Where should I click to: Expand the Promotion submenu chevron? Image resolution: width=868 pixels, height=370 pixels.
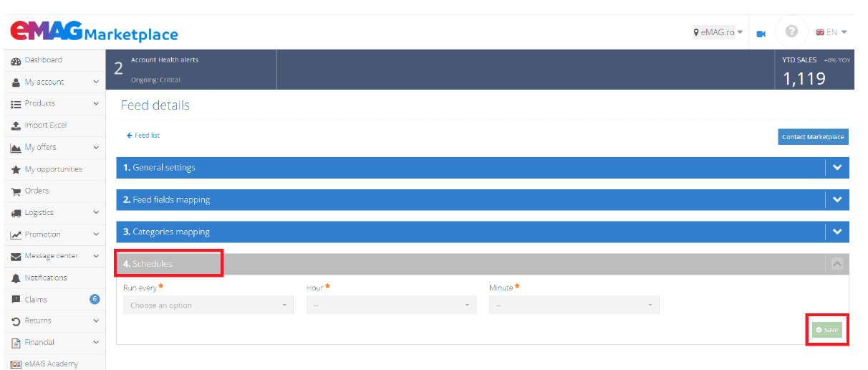click(97, 234)
